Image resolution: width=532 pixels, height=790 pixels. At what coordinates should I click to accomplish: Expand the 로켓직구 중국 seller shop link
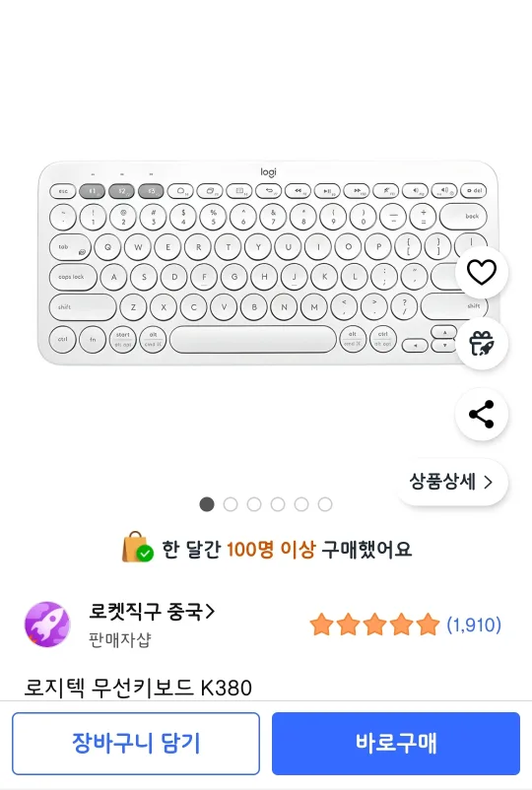(152, 612)
